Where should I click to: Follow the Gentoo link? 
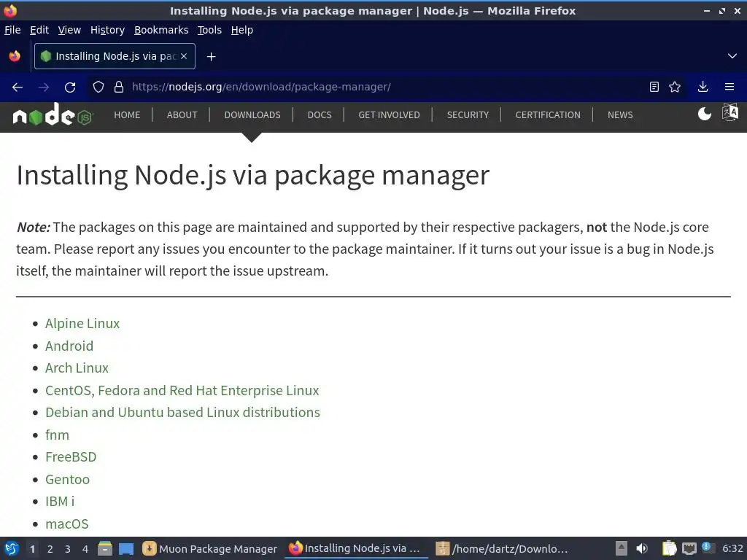click(67, 479)
